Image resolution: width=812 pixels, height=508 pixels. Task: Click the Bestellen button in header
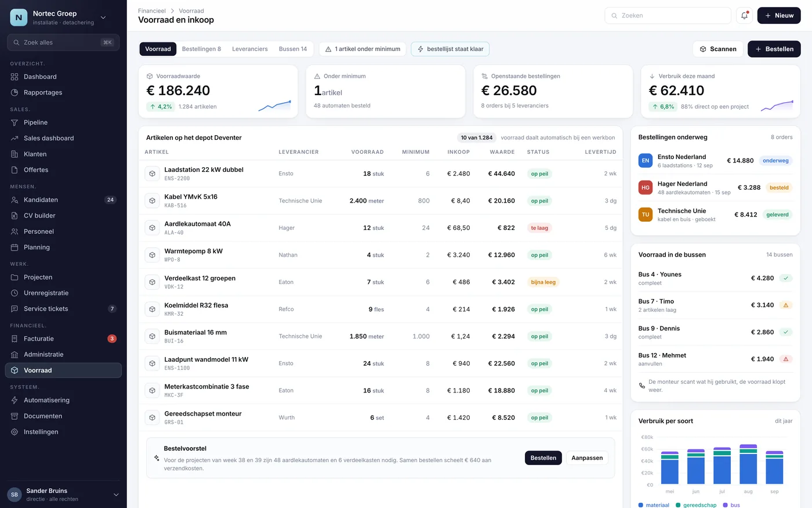tap(774, 49)
